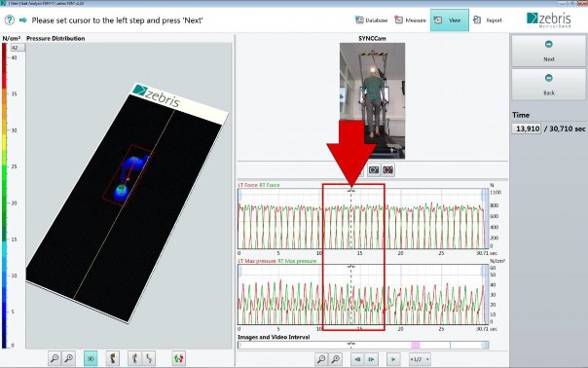Click the 'RT Max pressure' legend label

tap(297, 261)
